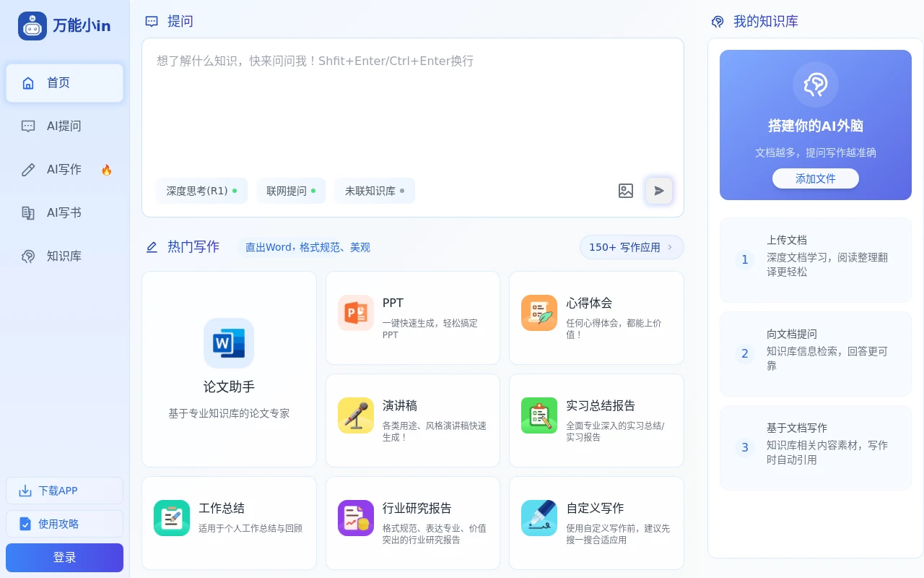Select the 首页 home icon

(x=28, y=82)
